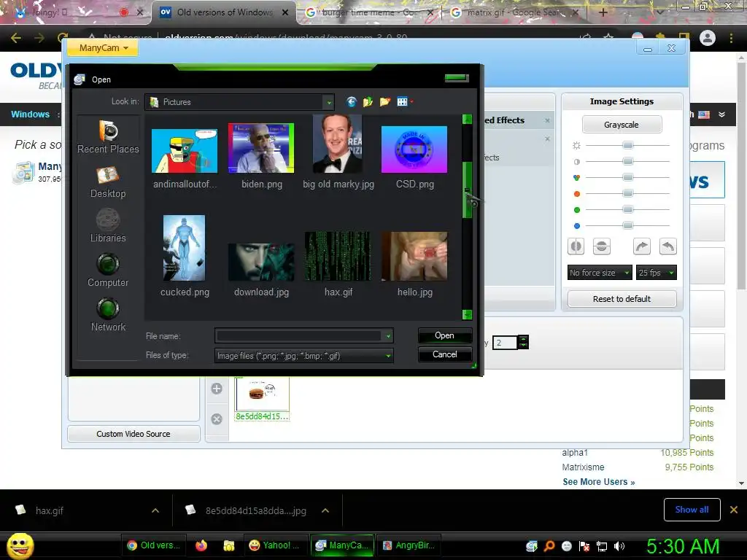Click Custom Video Source button
747x560 pixels.
point(133,434)
